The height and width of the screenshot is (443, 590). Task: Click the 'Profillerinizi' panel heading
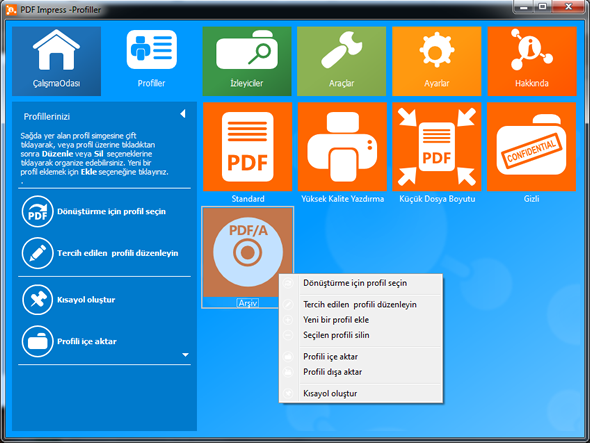coord(47,117)
